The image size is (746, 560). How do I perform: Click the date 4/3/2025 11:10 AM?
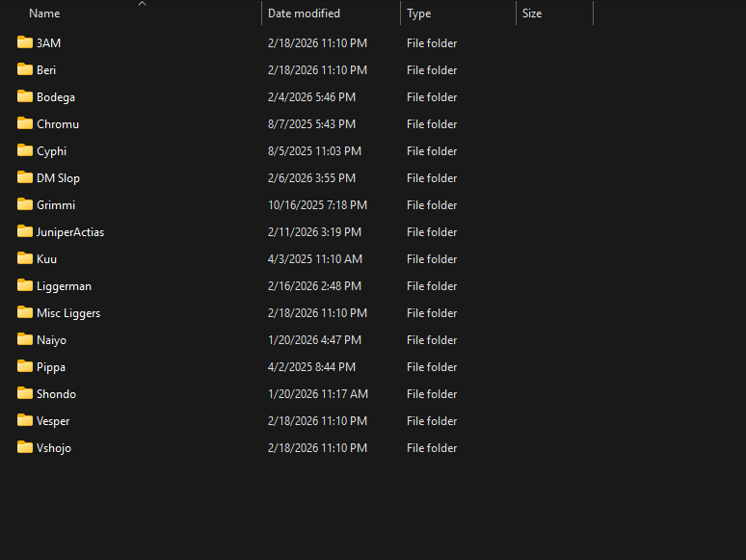click(315, 259)
